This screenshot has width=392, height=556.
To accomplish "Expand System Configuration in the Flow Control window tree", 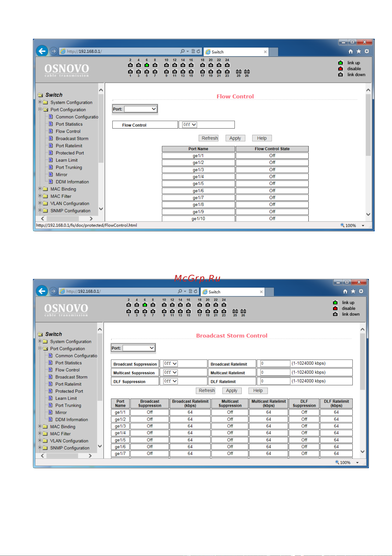I will [x=40, y=102].
